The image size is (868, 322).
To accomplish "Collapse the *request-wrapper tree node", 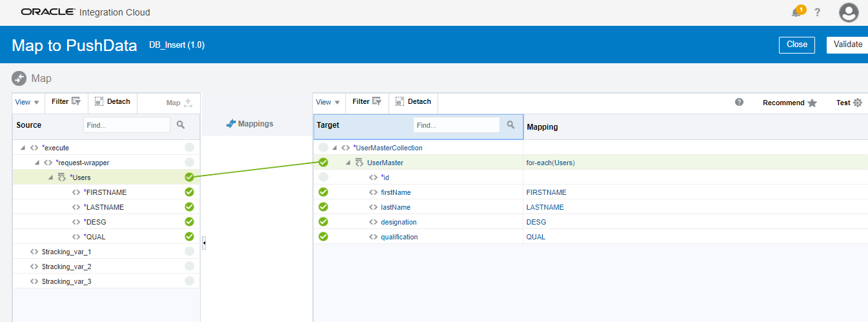I will click(37, 163).
